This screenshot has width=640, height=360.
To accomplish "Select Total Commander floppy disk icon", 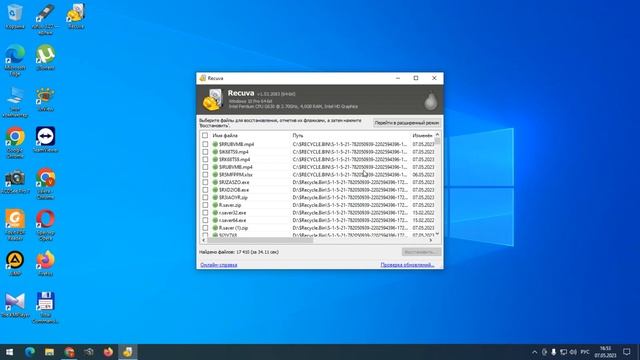I will (x=45, y=308).
